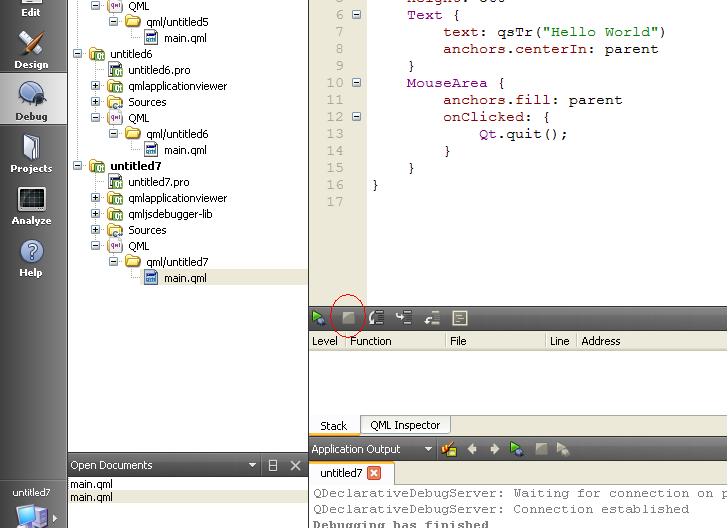Expand Sources under untitled6
Image resolution: width=728 pixels, height=528 pixels.
coord(95,101)
